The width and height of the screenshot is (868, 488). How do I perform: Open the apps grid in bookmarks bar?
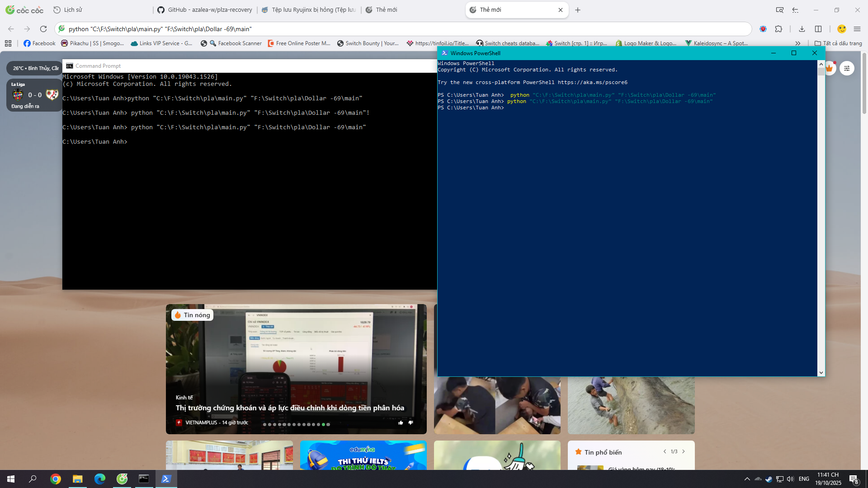tap(8, 43)
